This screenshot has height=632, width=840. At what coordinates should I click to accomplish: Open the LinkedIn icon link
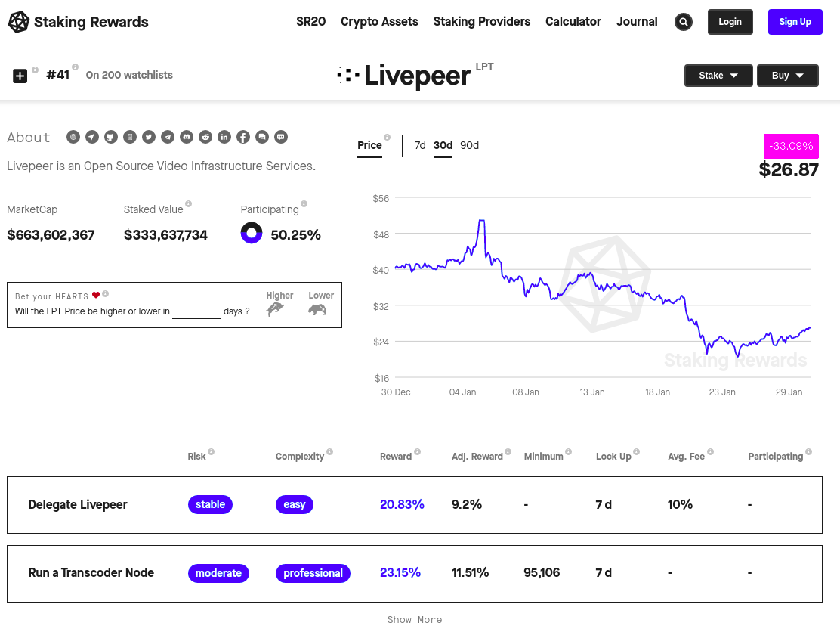click(224, 138)
